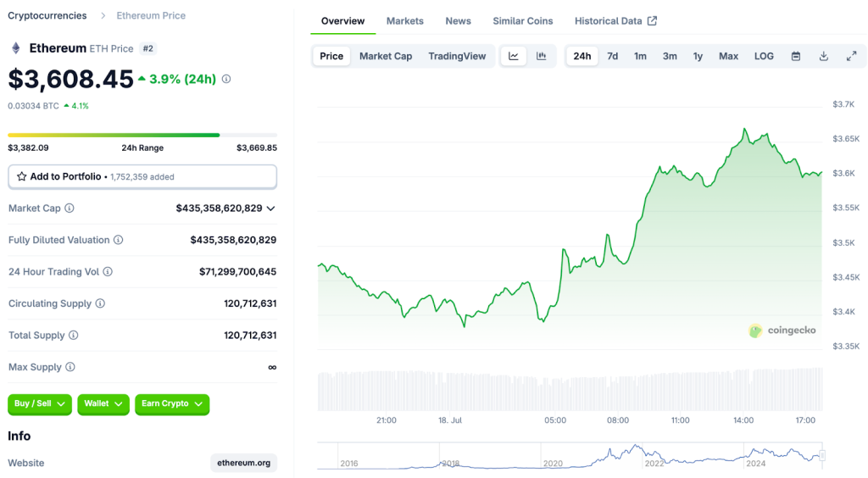Click the Circulating Supply value 120,712,631
The image size is (868, 478).
point(250,303)
